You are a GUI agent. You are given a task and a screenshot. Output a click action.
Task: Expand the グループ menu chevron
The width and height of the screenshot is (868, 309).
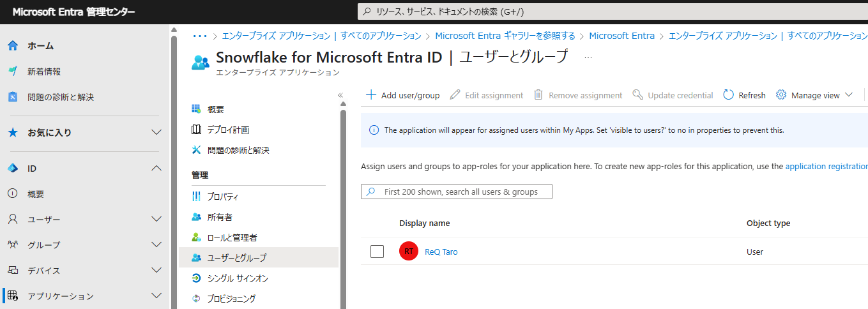pyautogui.click(x=156, y=245)
